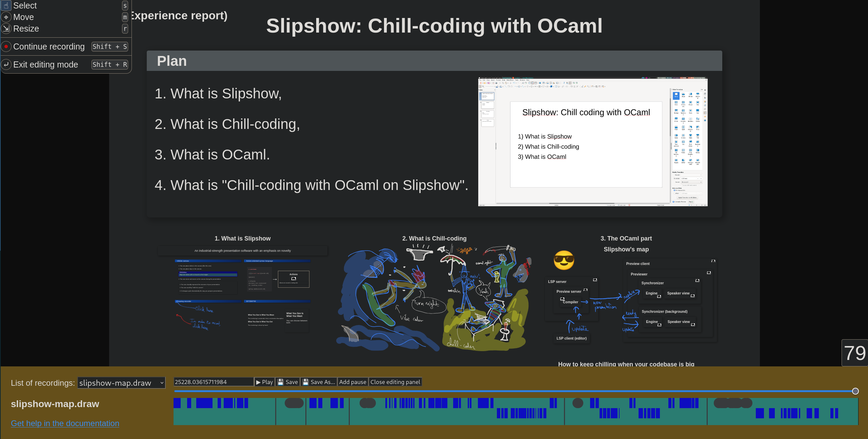Click plan item '1. What is Slipshow,'
The image size is (868, 439).
pyautogui.click(x=218, y=94)
